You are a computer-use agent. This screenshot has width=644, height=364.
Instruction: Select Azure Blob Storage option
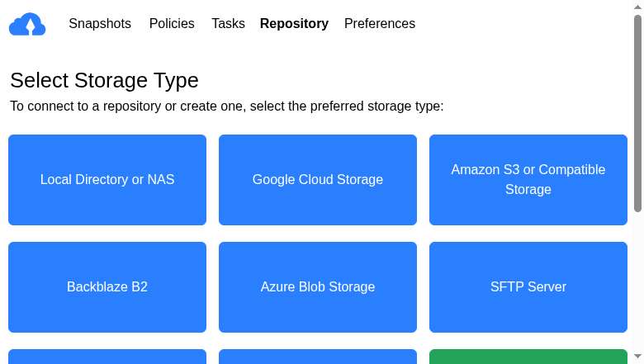pos(318,287)
